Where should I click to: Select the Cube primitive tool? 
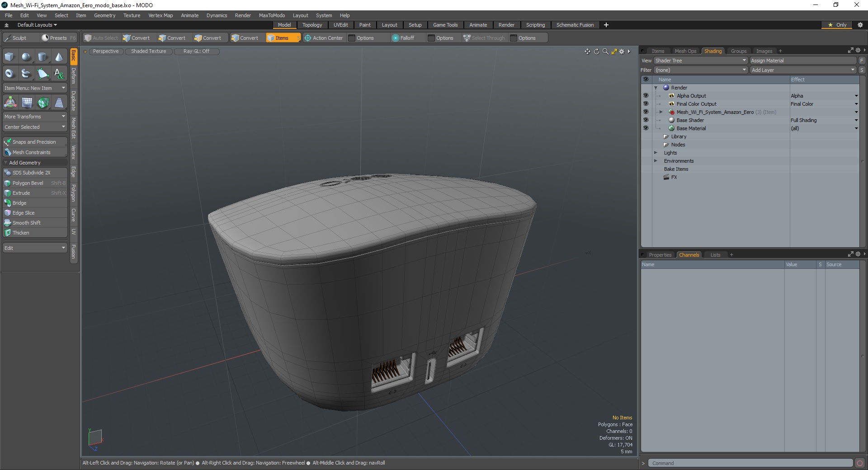9,57
